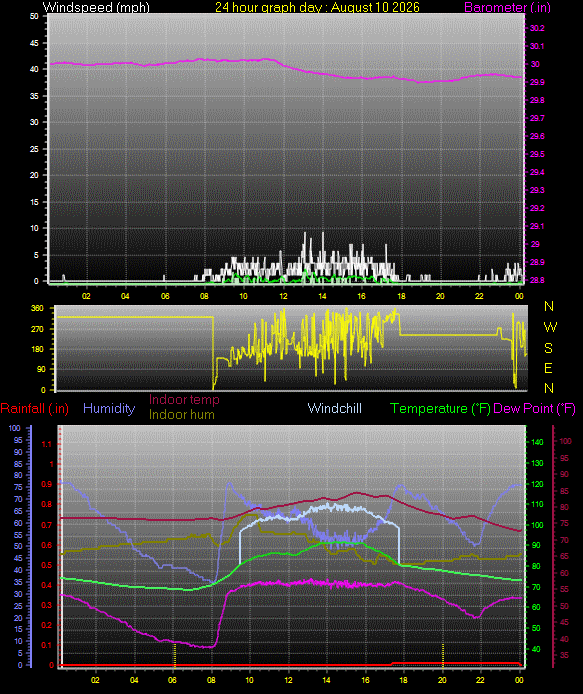Click the 'Rainfall (.in)' legend label
This screenshot has width=583, height=694.
click(35, 408)
